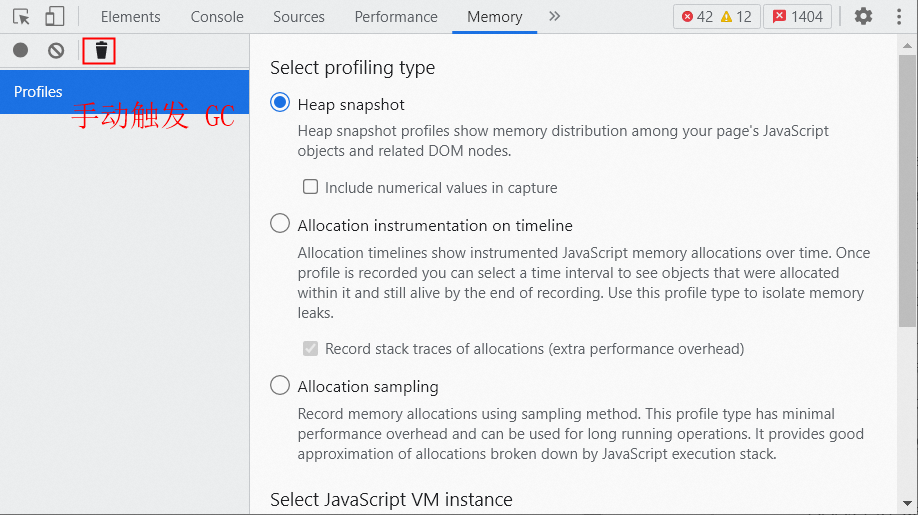
Task: Open the three-dot customize DevTools menu
Action: click(x=899, y=16)
